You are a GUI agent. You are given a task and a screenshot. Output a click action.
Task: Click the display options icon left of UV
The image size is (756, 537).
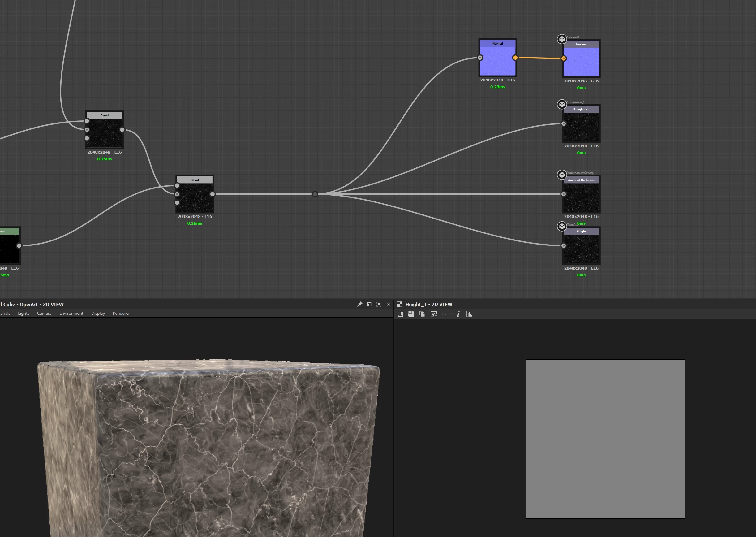tap(433, 314)
